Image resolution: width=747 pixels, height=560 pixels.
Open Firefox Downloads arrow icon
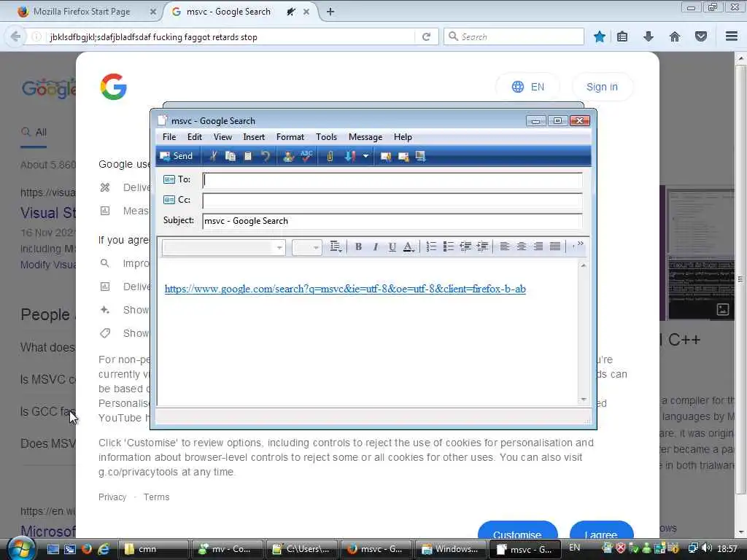(649, 36)
